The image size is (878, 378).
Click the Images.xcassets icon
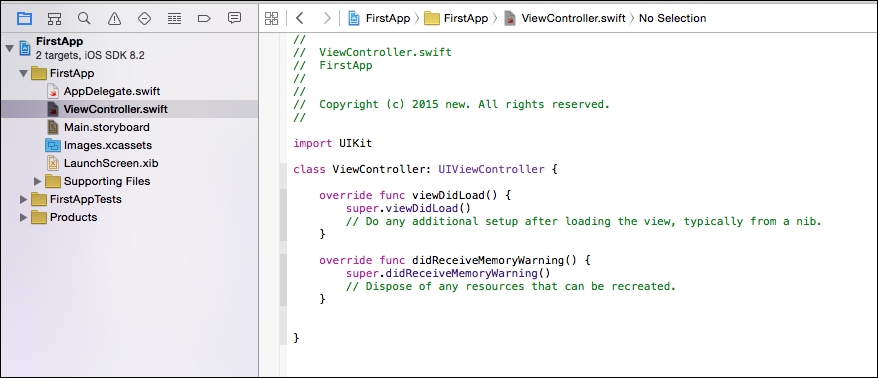(x=53, y=146)
